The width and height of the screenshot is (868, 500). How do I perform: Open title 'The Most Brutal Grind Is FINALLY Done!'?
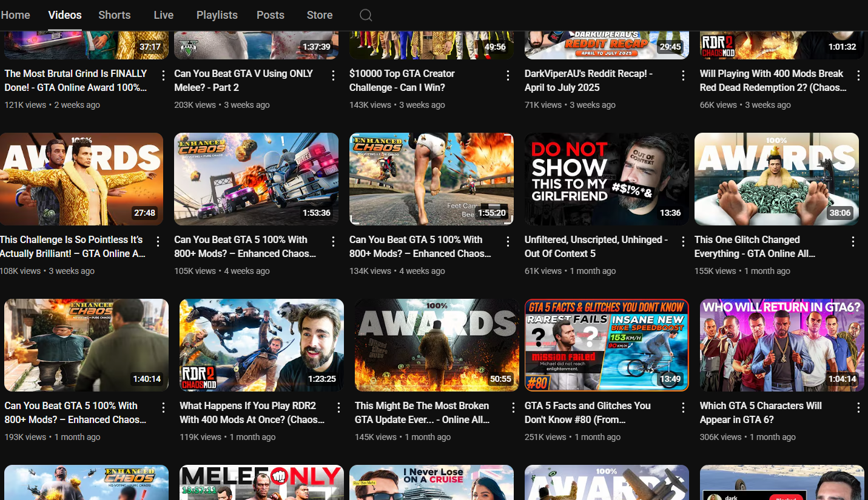(x=76, y=81)
